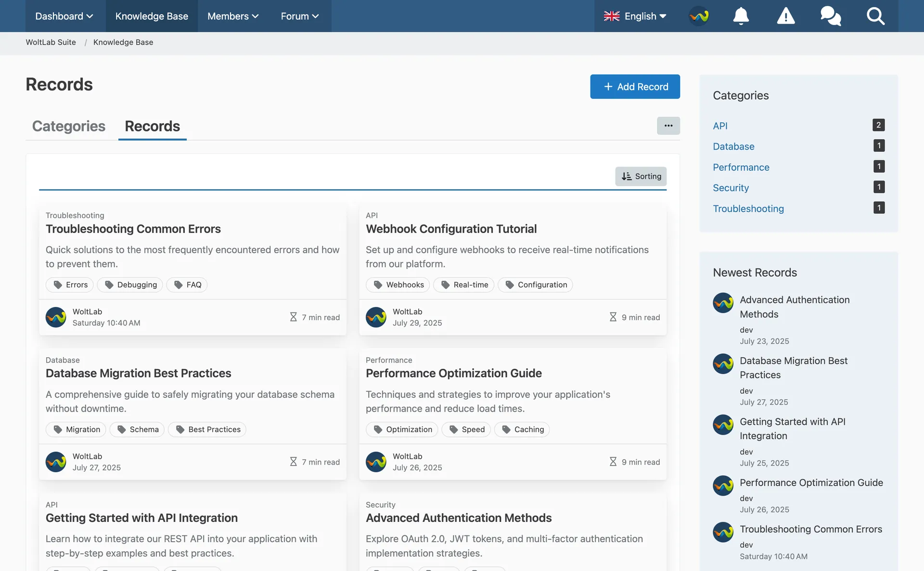Open the search magnifier icon
Screen dimensions: 924x571
coord(875,16)
